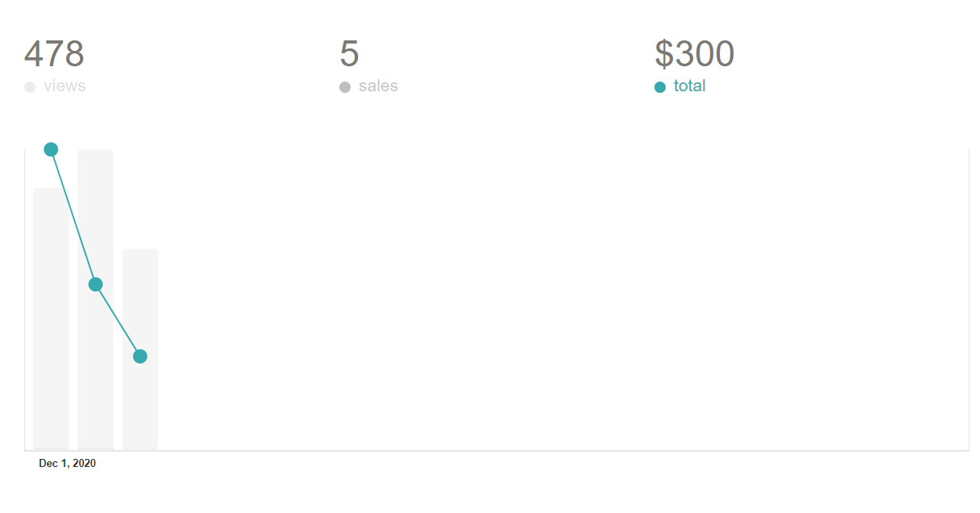
Task: Select the teal 'total' legend label
Action: click(x=690, y=86)
